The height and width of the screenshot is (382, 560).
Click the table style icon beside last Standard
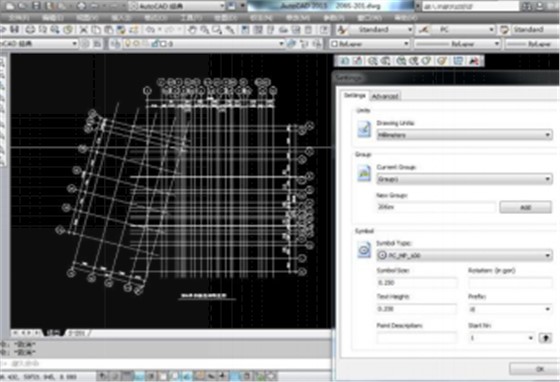pyautogui.click(x=504, y=30)
